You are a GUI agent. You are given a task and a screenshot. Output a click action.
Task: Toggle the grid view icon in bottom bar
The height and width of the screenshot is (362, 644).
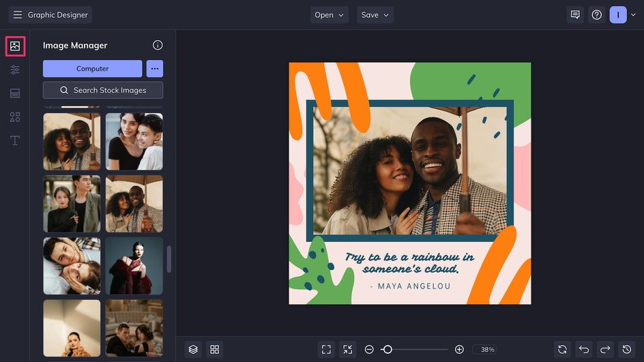coord(214,349)
